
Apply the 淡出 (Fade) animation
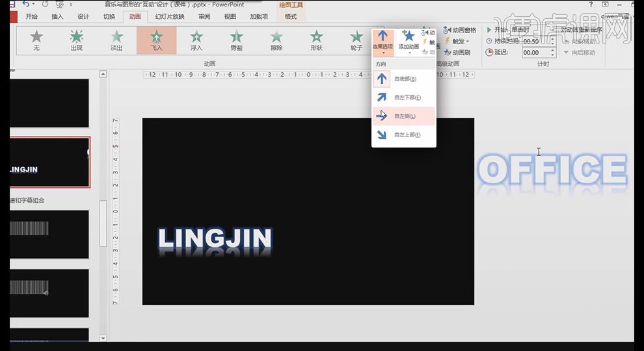[116, 40]
